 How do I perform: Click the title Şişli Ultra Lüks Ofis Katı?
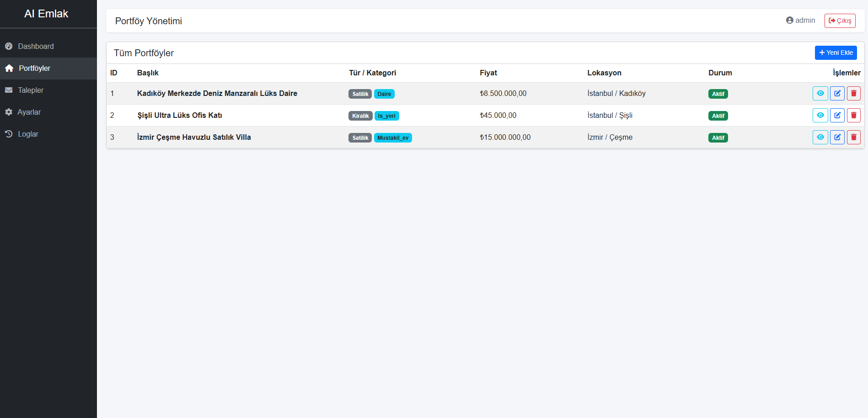point(180,116)
